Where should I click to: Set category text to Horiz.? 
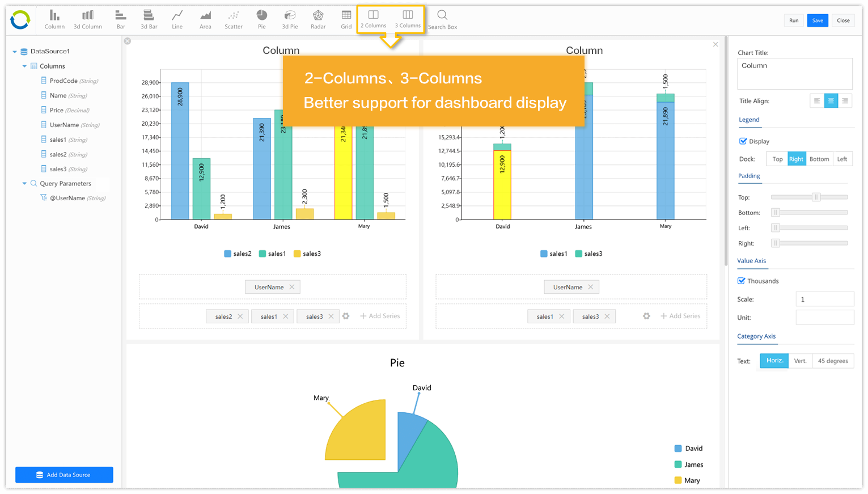(774, 361)
